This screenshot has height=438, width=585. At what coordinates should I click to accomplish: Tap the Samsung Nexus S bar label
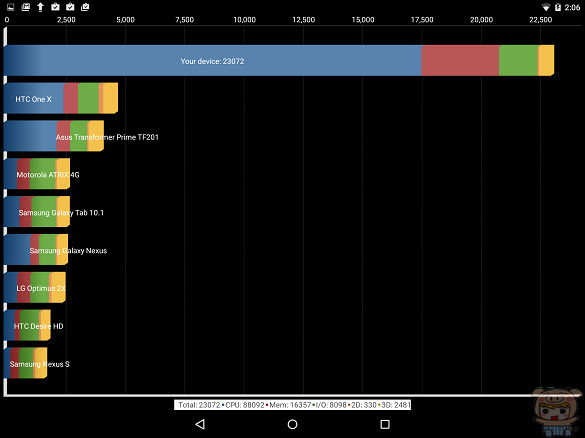pos(40,364)
